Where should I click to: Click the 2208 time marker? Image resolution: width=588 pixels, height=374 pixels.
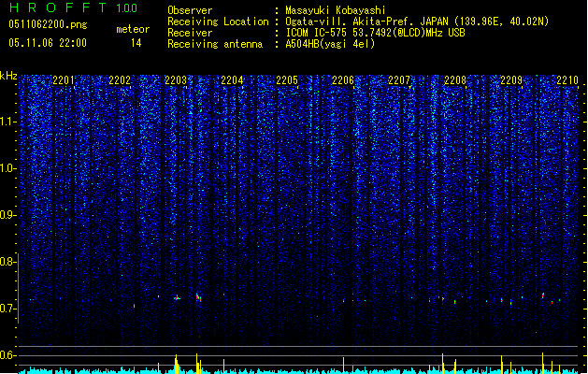coord(455,80)
